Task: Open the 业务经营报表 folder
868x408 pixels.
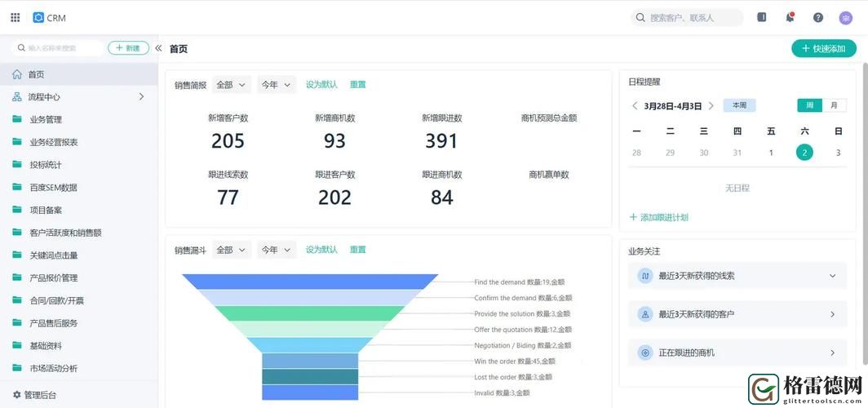Action: pos(17,142)
